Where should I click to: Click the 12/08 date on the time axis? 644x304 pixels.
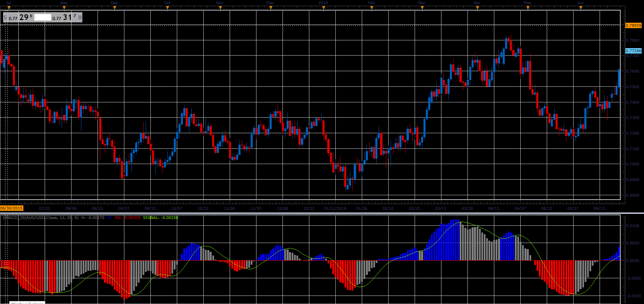(x=282, y=208)
